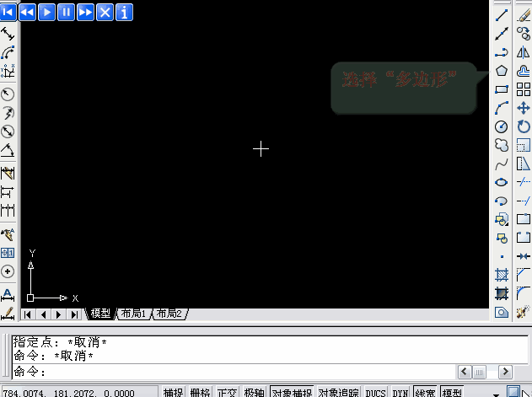
Task: Pause the tutorial playback
Action: pyautogui.click(x=66, y=13)
